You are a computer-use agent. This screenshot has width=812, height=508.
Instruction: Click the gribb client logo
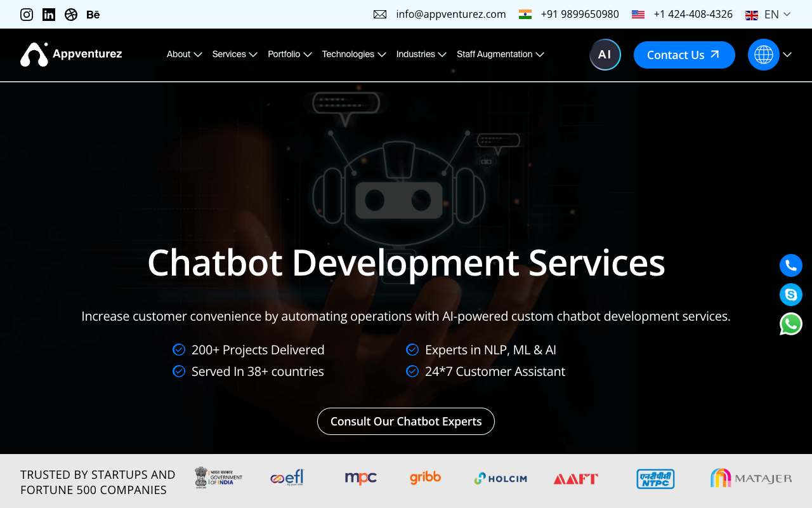(425, 478)
